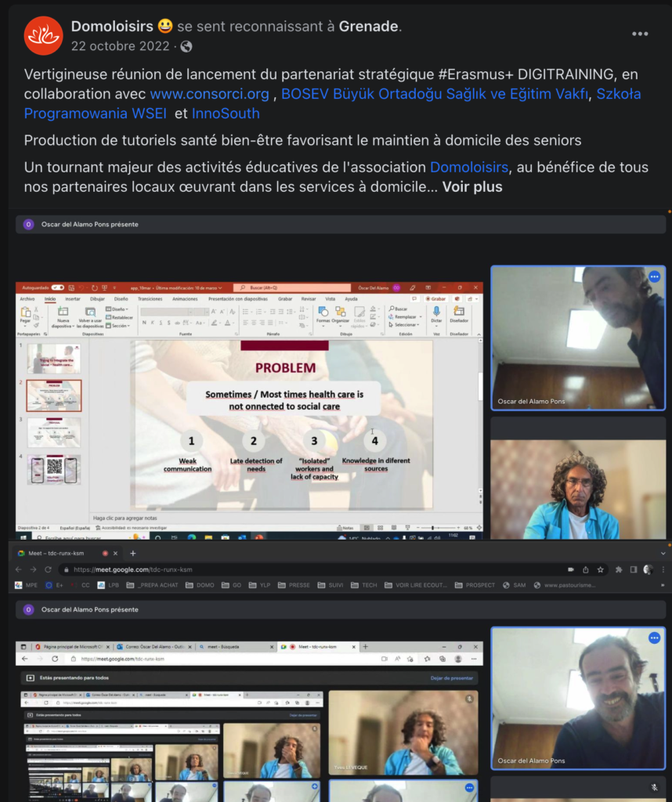Open Microsoft Edge from the shared taskbar
This screenshot has height=802, width=672.
click(x=192, y=537)
